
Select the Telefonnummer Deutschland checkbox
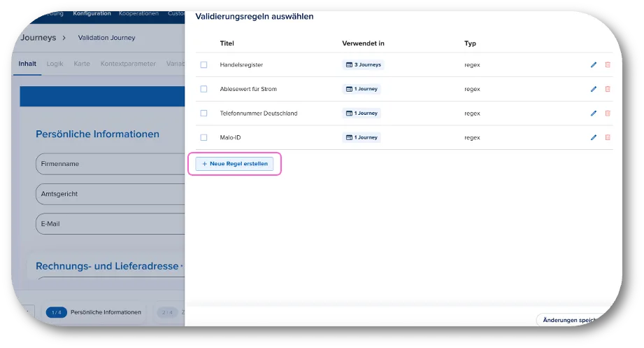coord(203,113)
